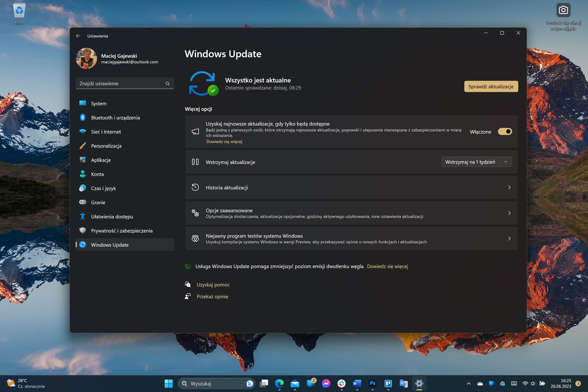Show hidden tray icons chevron
The width and height of the screenshot is (588, 392).
pos(469,383)
